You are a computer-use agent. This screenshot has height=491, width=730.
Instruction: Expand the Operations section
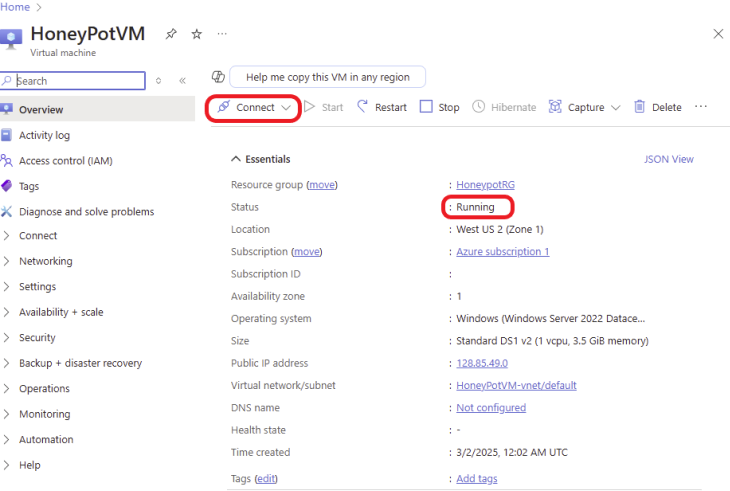pos(44,389)
